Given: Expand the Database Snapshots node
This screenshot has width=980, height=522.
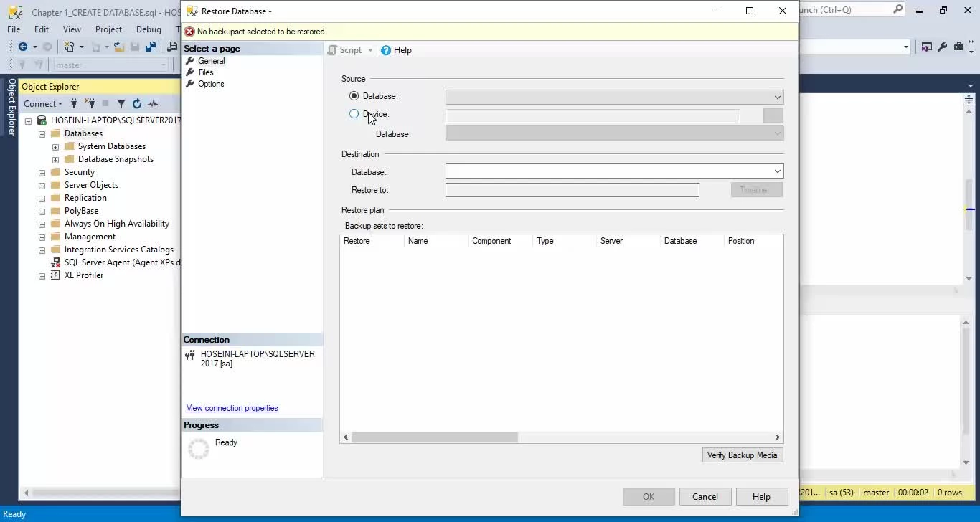Looking at the screenshot, I should click(55, 159).
